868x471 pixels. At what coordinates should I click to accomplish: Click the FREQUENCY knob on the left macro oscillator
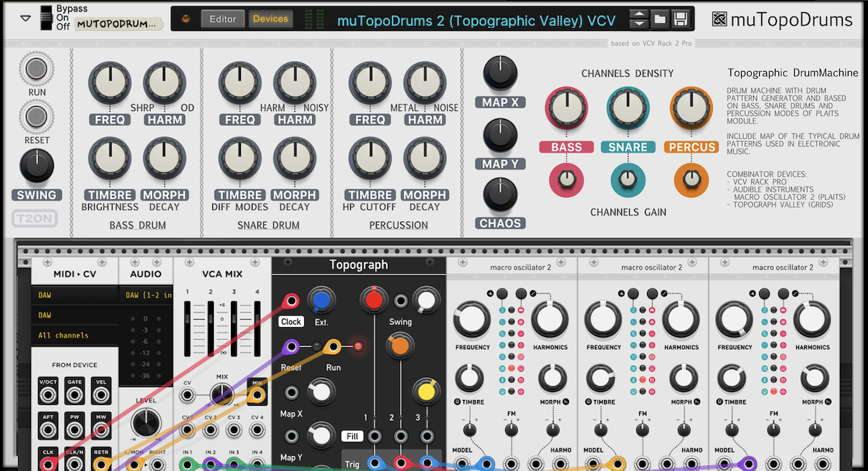(473, 319)
